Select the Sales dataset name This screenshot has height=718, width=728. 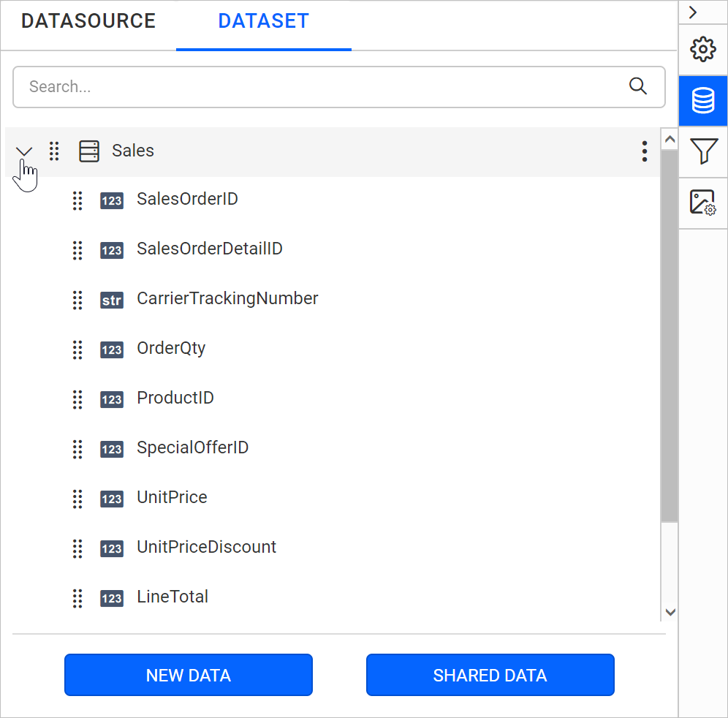[133, 151]
